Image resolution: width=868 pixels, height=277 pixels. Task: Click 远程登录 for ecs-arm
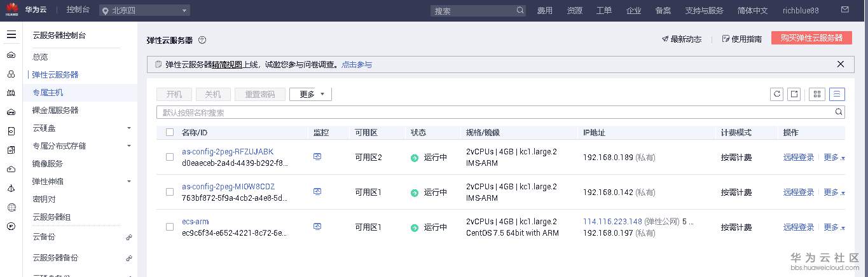pyautogui.click(x=799, y=227)
